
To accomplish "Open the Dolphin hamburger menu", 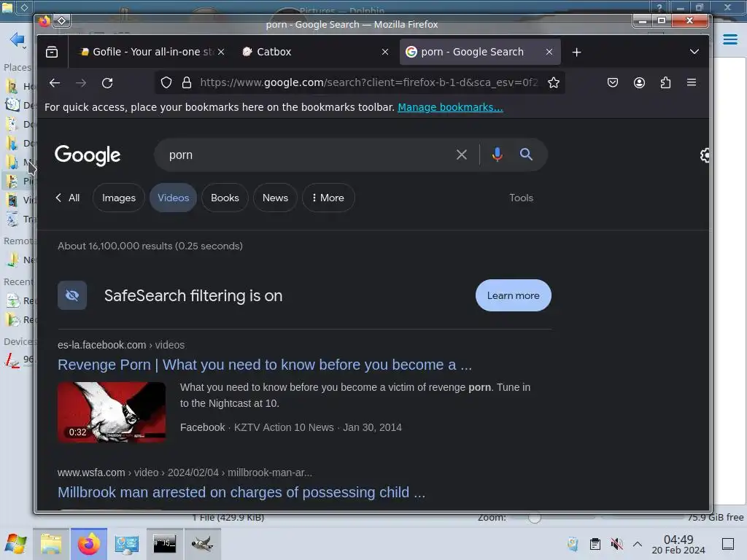I will (729, 39).
